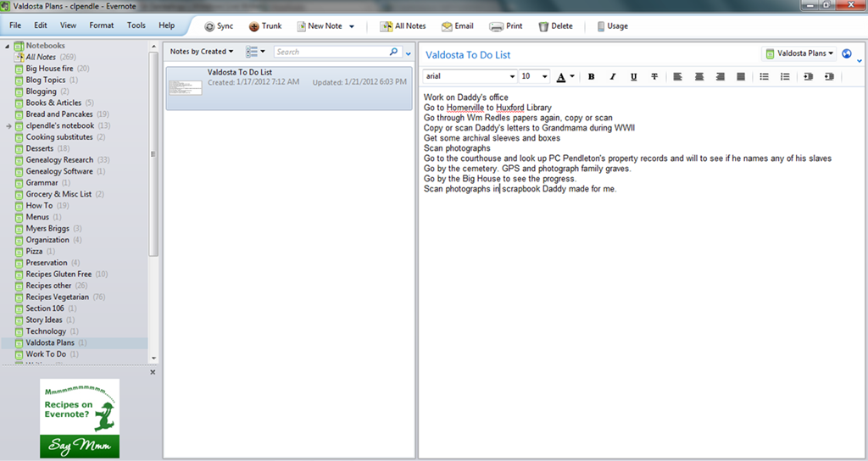The image size is (868, 461).
Task: Click the Sync toolbar icon
Action: 210,26
